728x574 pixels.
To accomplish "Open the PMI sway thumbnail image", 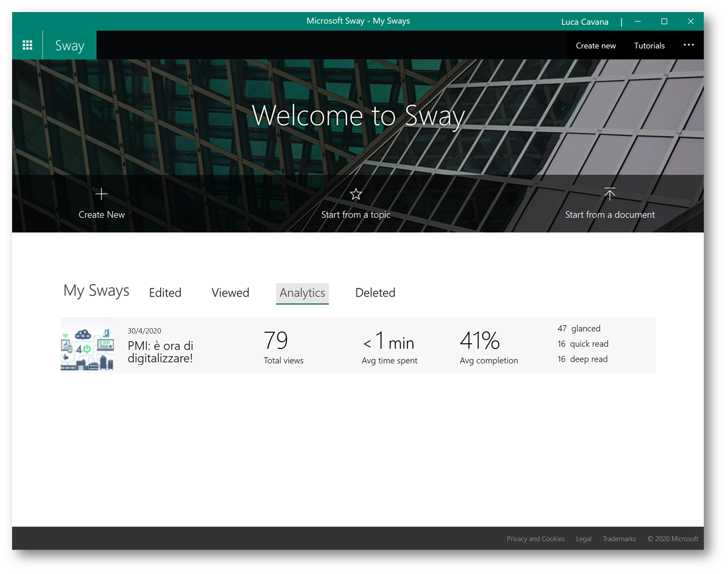I will pos(87,345).
